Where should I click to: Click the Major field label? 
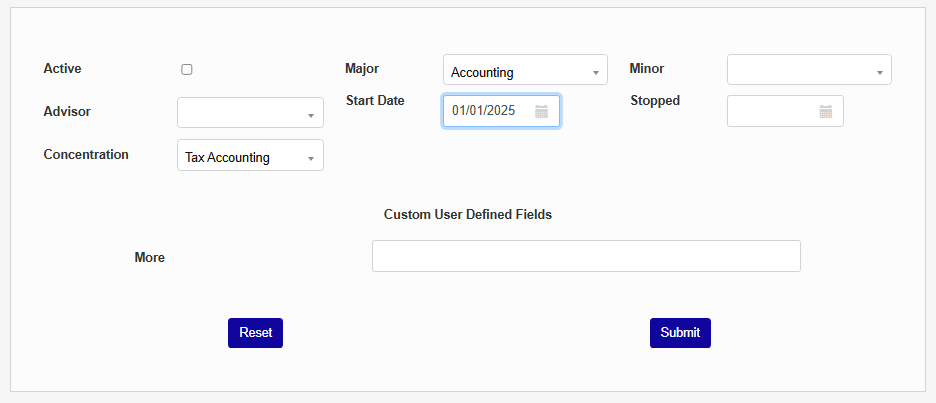point(362,69)
